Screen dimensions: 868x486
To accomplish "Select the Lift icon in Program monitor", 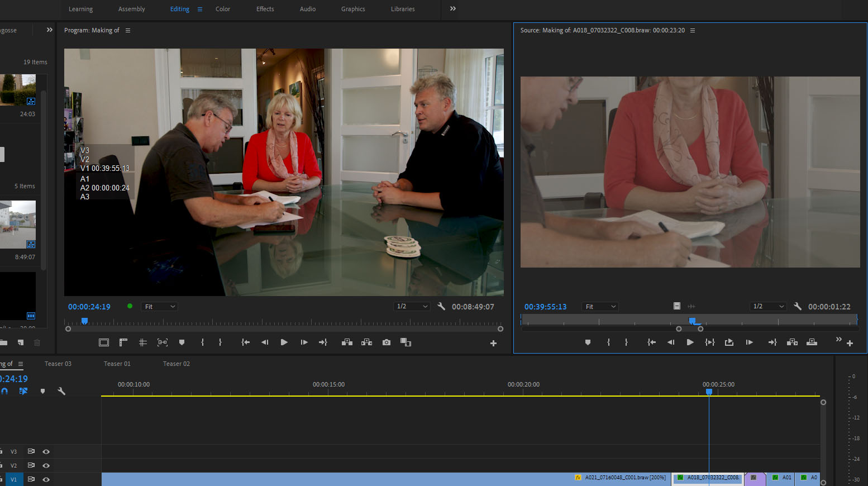I will coord(347,342).
